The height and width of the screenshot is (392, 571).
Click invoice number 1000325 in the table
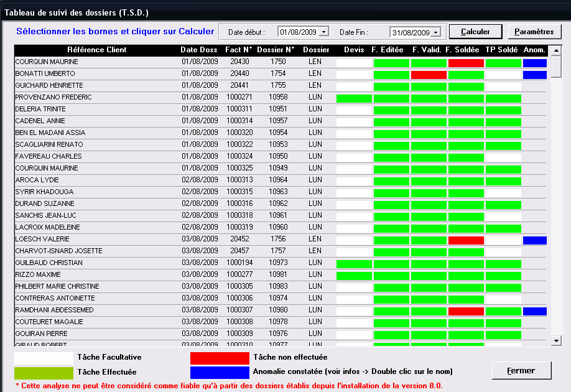(239, 168)
